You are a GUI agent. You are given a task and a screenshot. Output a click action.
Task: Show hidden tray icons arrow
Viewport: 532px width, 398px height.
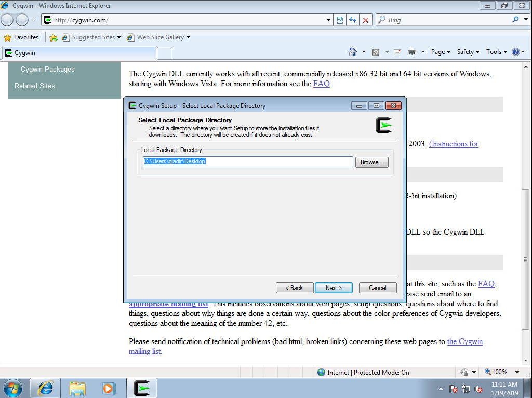pos(441,389)
